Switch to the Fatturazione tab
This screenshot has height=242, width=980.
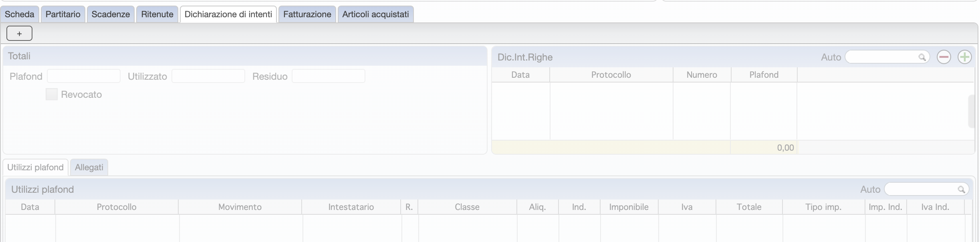[x=307, y=14]
